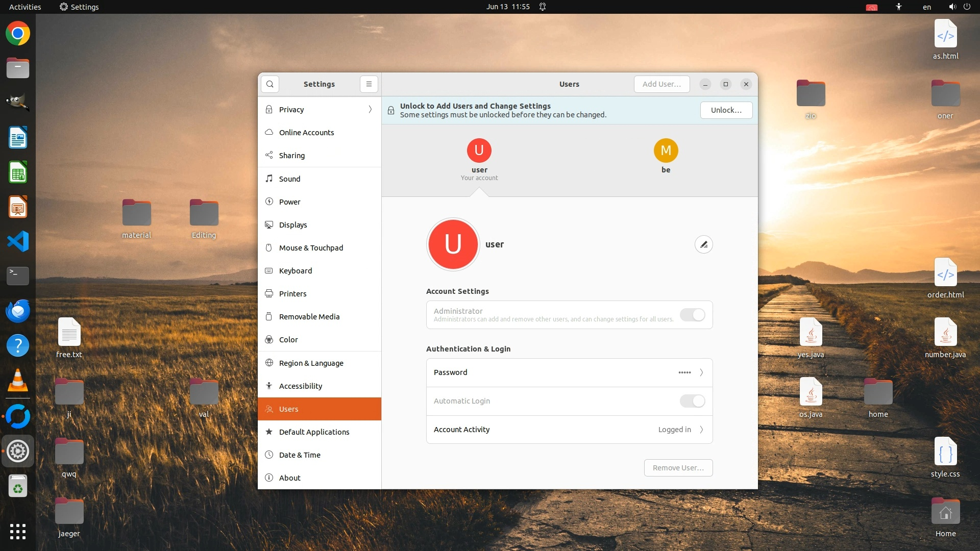Toggle the Administrator switch
Viewport: 980px width, 551px height.
(x=692, y=315)
